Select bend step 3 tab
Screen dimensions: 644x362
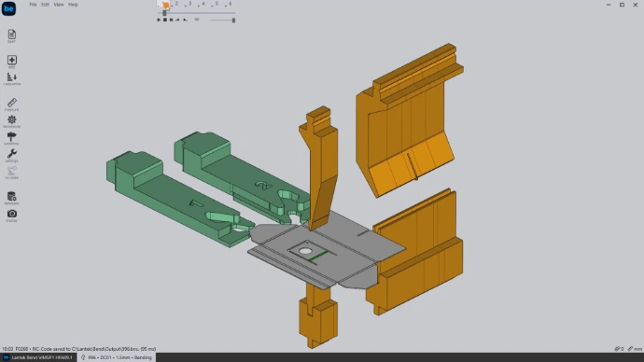coord(189,4)
